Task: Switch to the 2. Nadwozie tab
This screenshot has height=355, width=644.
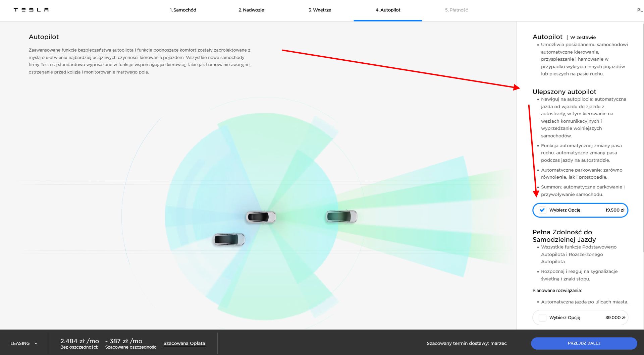Action: (251, 10)
